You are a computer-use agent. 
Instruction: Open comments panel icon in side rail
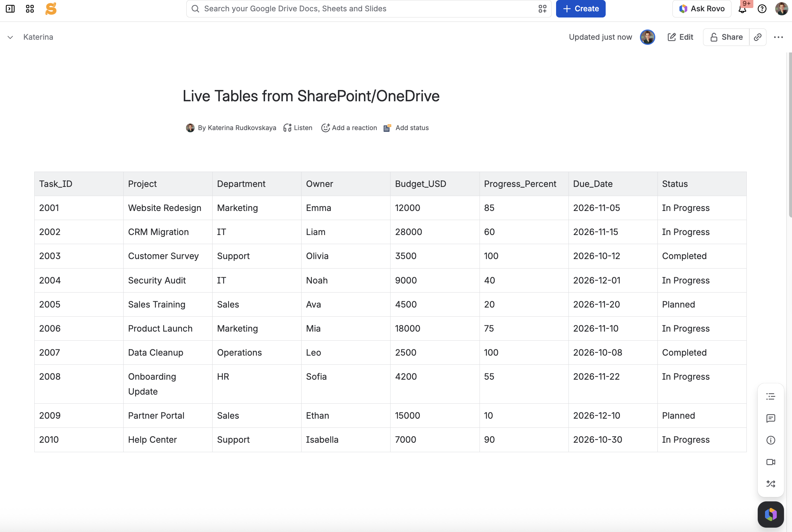click(x=770, y=418)
